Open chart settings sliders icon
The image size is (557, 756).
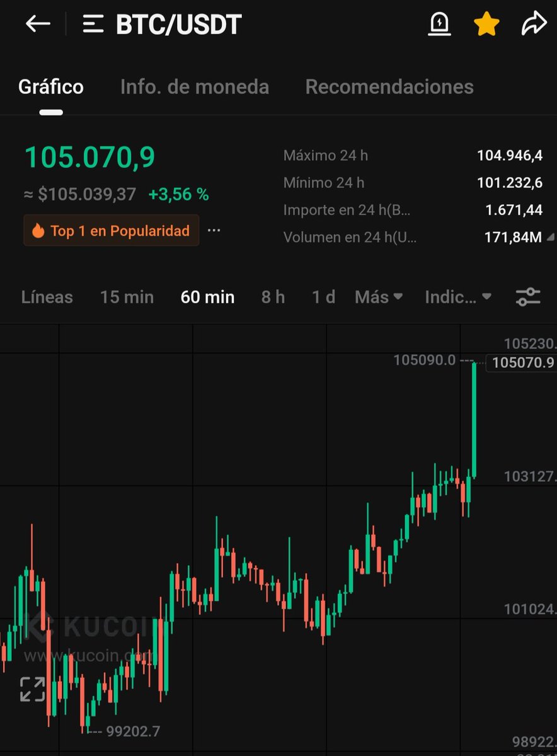[528, 297]
